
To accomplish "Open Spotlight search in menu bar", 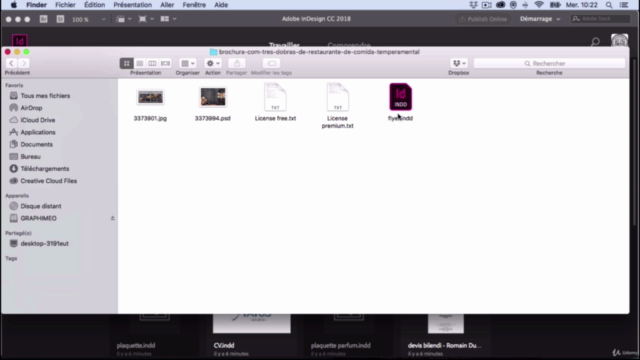I will [609, 5].
